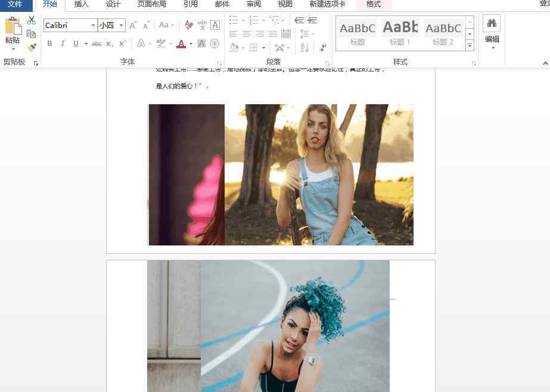550x392 pixels.
Task: Decrease paragraph indent
Action: click(299, 20)
